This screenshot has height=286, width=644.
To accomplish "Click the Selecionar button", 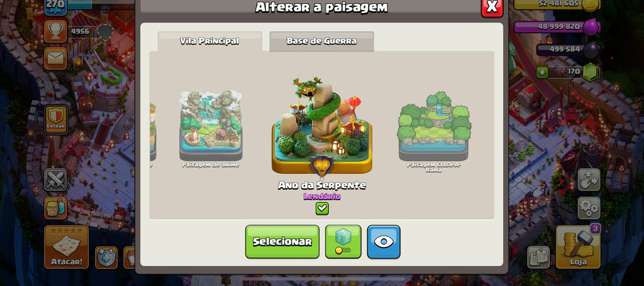I will coord(282,241).
